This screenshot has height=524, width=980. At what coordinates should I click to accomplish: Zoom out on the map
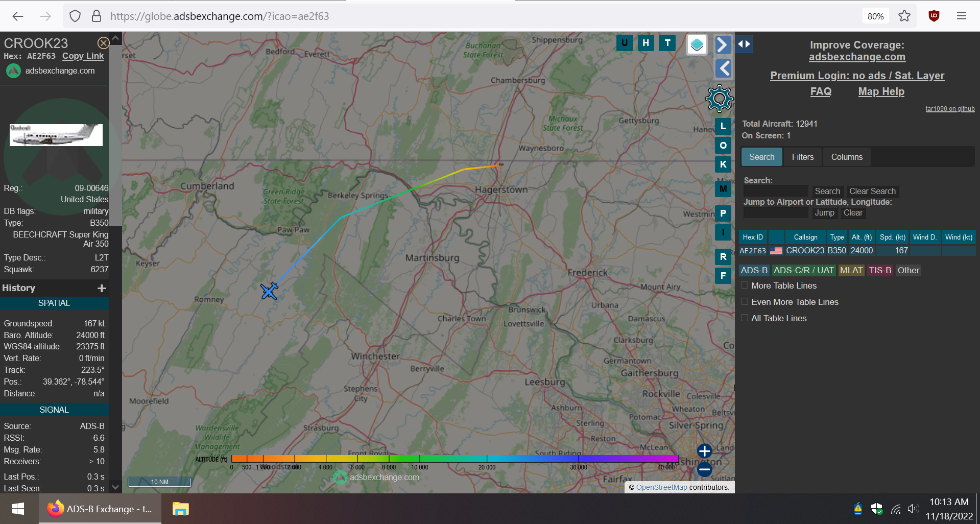coord(705,469)
